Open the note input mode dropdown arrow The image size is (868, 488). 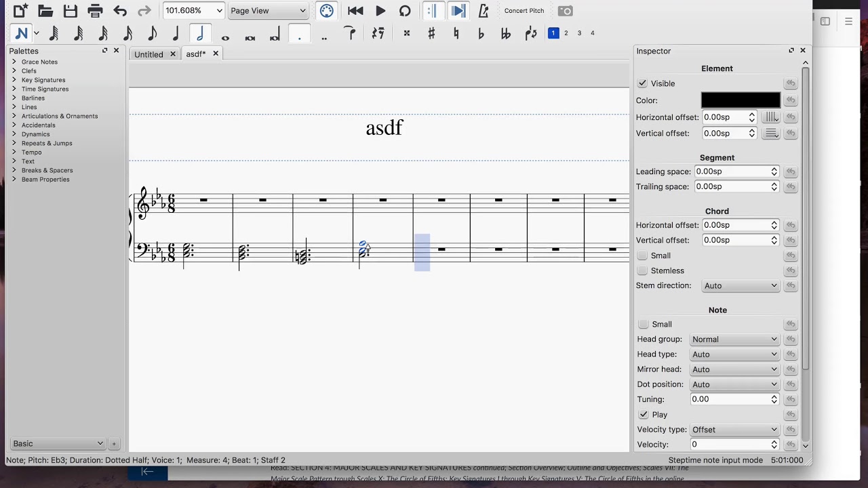(x=37, y=33)
